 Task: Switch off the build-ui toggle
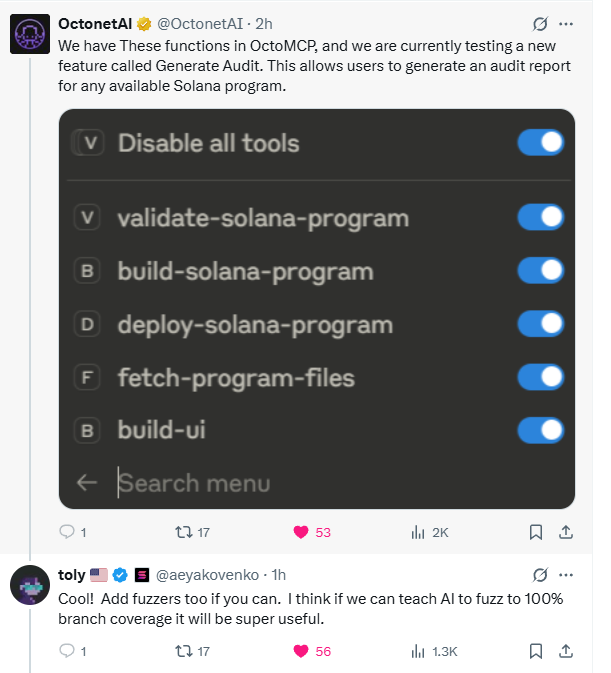coord(540,430)
